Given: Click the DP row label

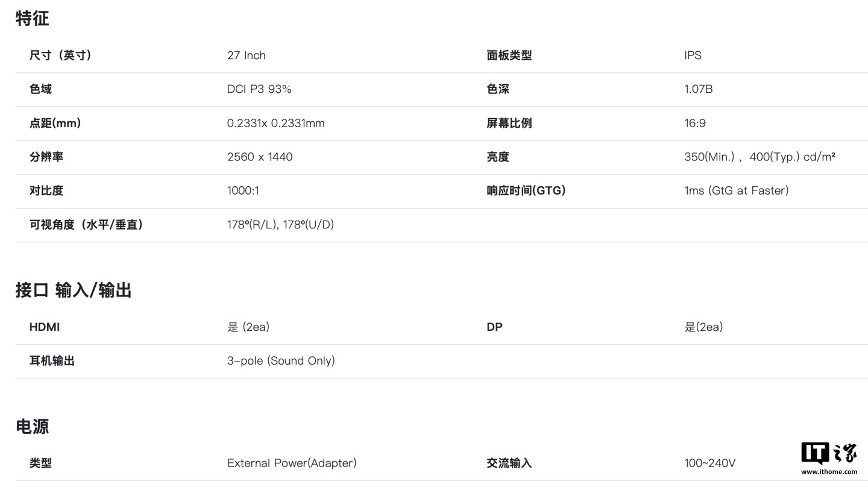Looking at the screenshot, I should point(494,327).
